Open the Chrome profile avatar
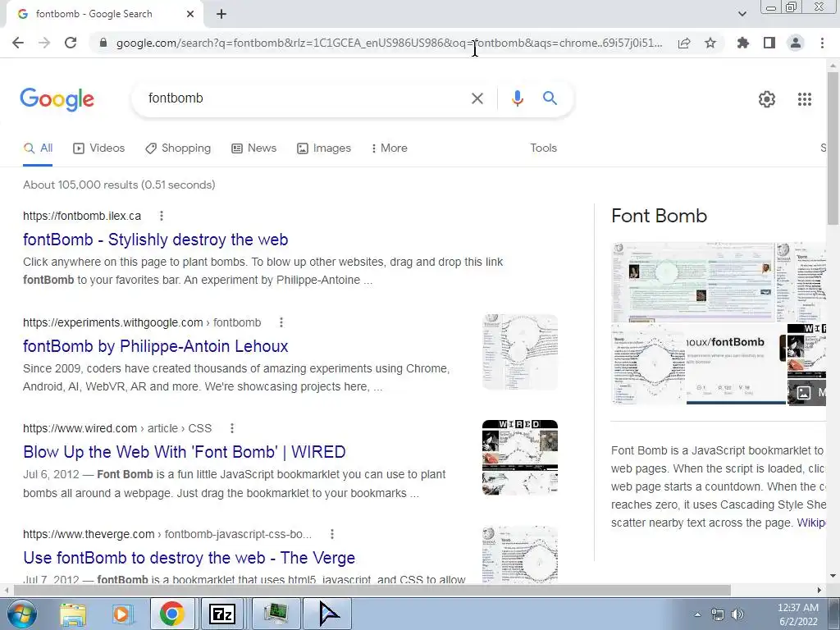Screen dimensions: 840x630 [796, 43]
